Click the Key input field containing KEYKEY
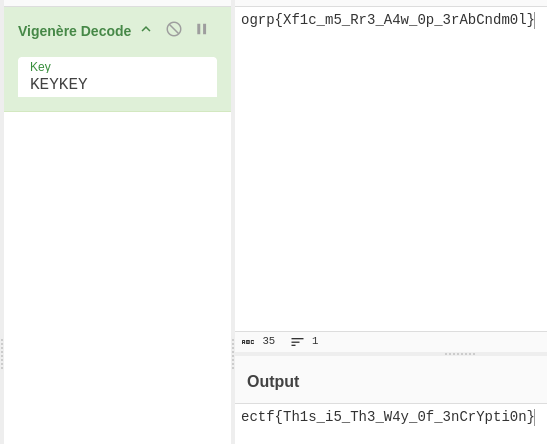Screen dimensions: 547x444 117,77
